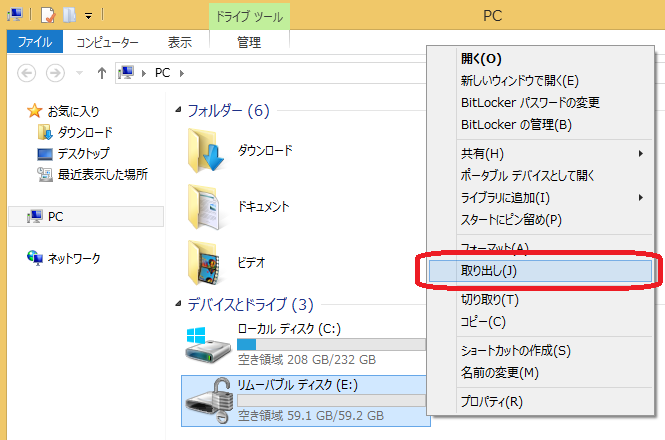Go up one level with Up arrow
This screenshot has width=665, height=440.
(x=102, y=73)
